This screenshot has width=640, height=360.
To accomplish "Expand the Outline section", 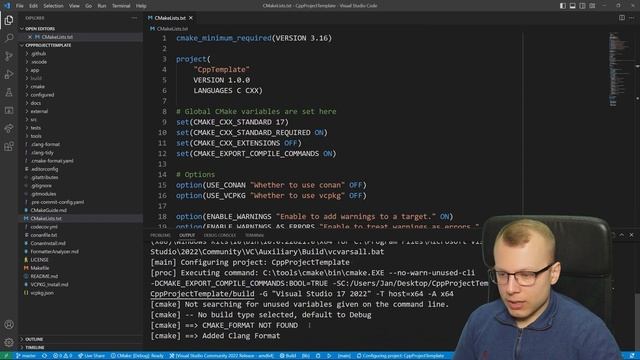I will pos(34,339).
